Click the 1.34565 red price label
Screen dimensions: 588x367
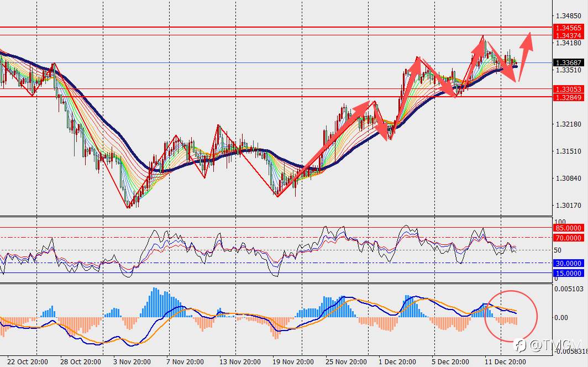[x=568, y=28]
